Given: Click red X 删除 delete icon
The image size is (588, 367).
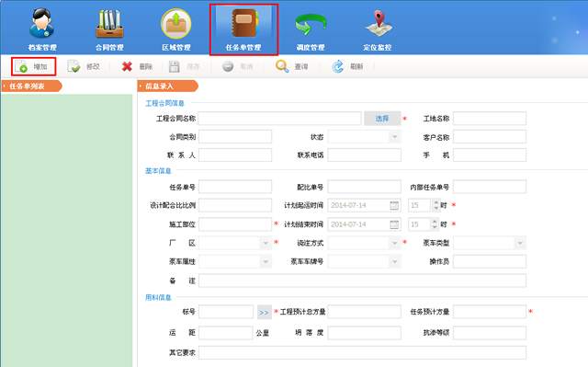Looking at the screenshot, I should [127, 66].
